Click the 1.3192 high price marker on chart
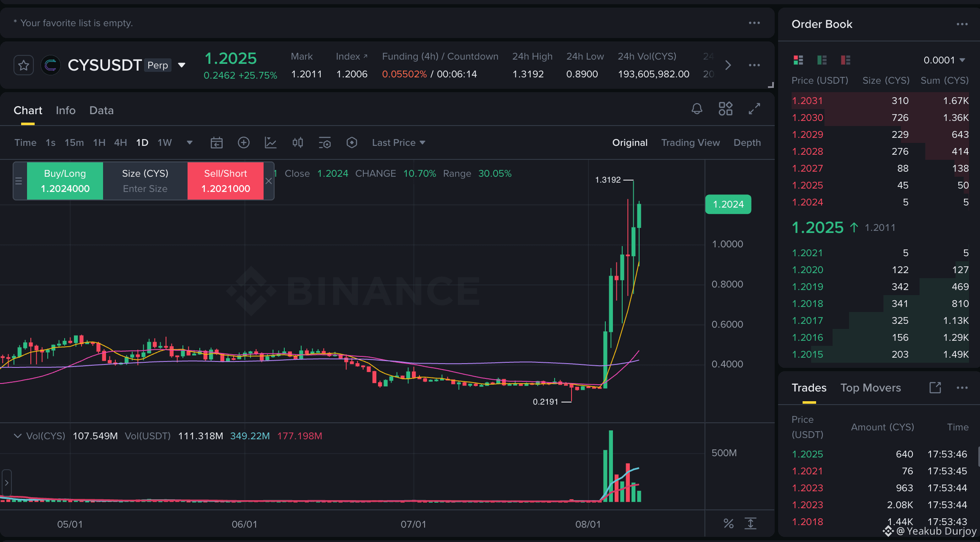Viewport: 980px width, 542px height. [x=608, y=180]
